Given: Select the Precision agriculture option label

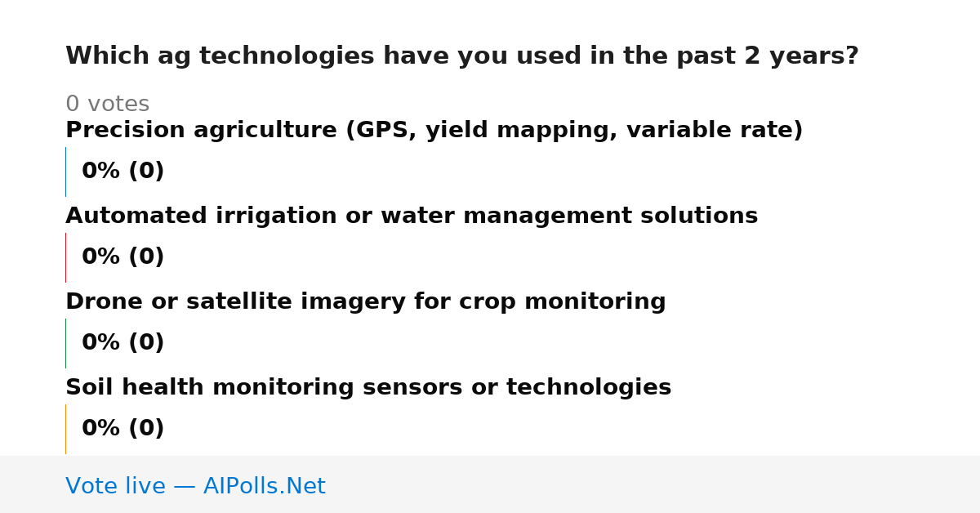Looking at the screenshot, I should [434, 131].
